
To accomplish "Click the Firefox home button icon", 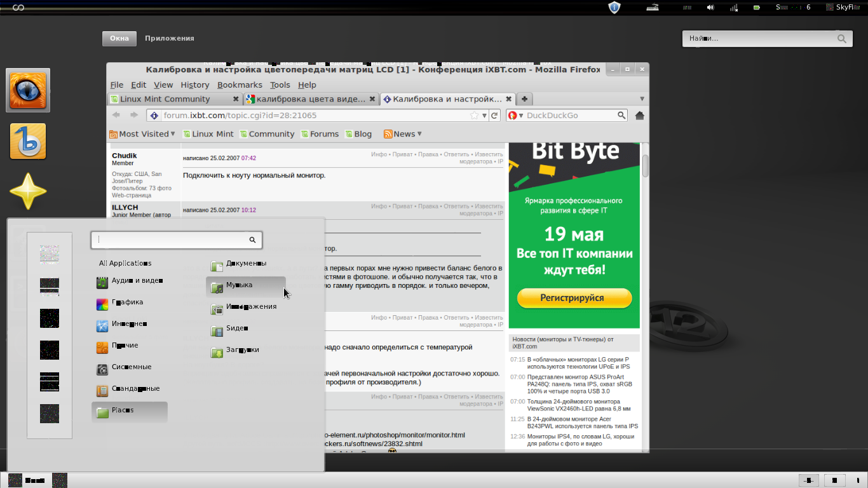I will coord(640,116).
